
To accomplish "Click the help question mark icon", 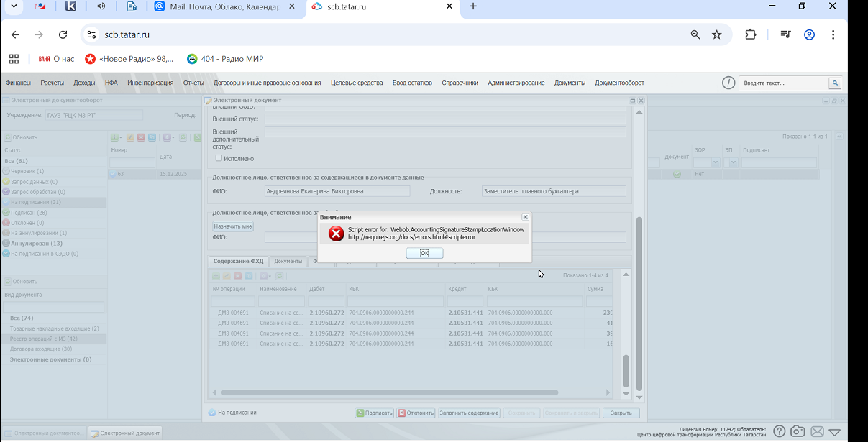I will 779,431.
